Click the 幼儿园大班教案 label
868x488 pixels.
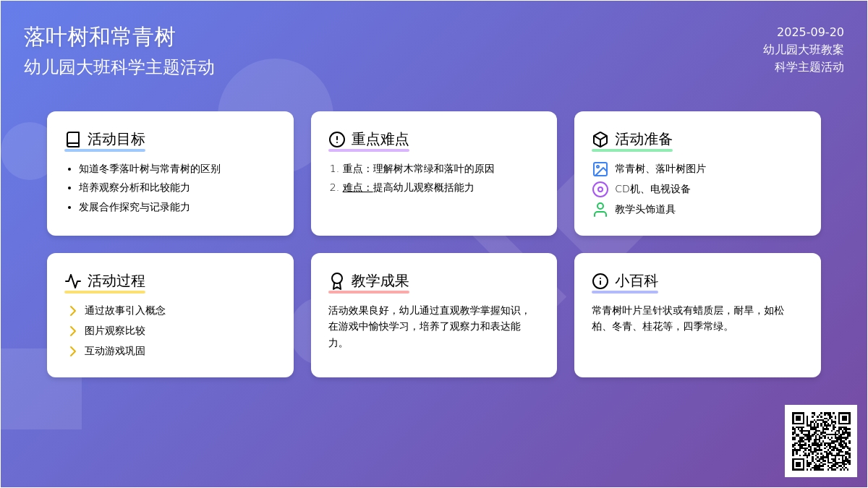tap(803, 50)
